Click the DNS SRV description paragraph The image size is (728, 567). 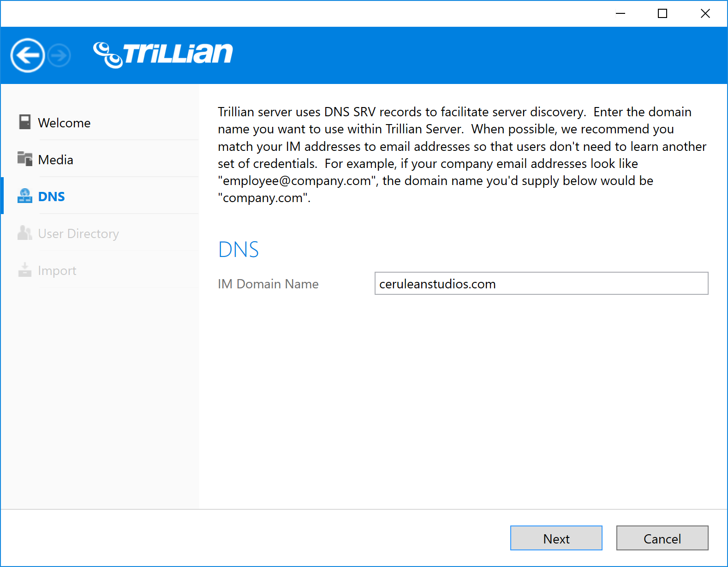462,155
